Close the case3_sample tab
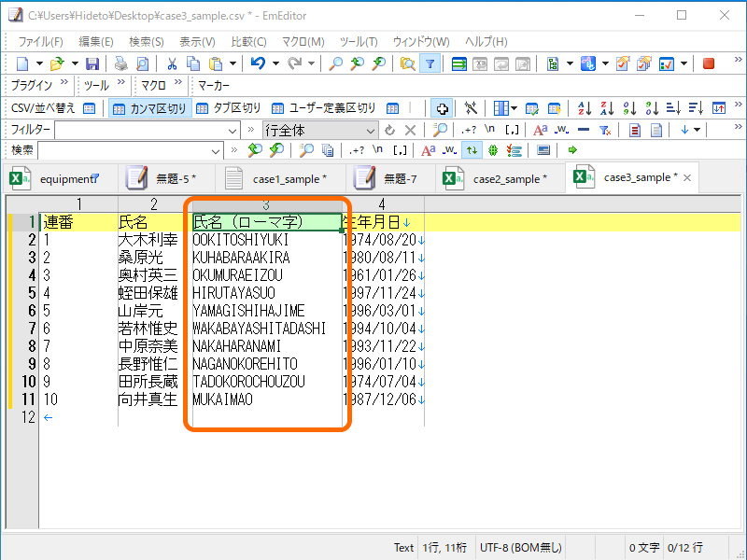 (687, 177)
